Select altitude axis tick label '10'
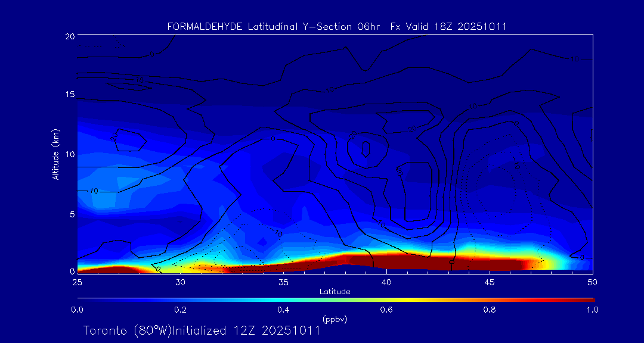Viewport: 644px width, 343px height. click(x=69, y=154)
